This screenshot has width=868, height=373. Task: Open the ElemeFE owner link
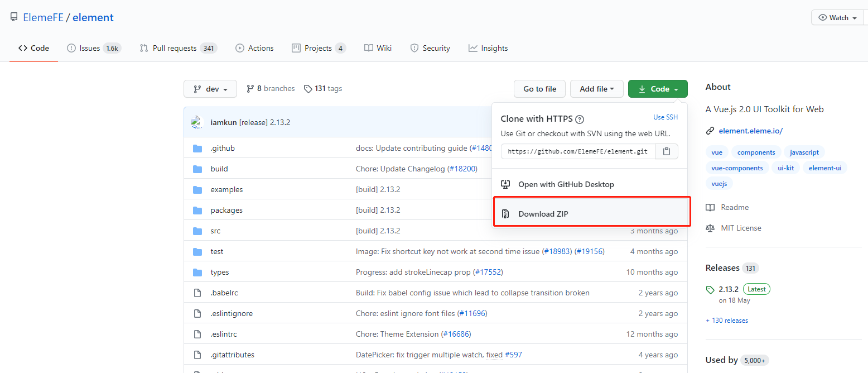(43, 17)
